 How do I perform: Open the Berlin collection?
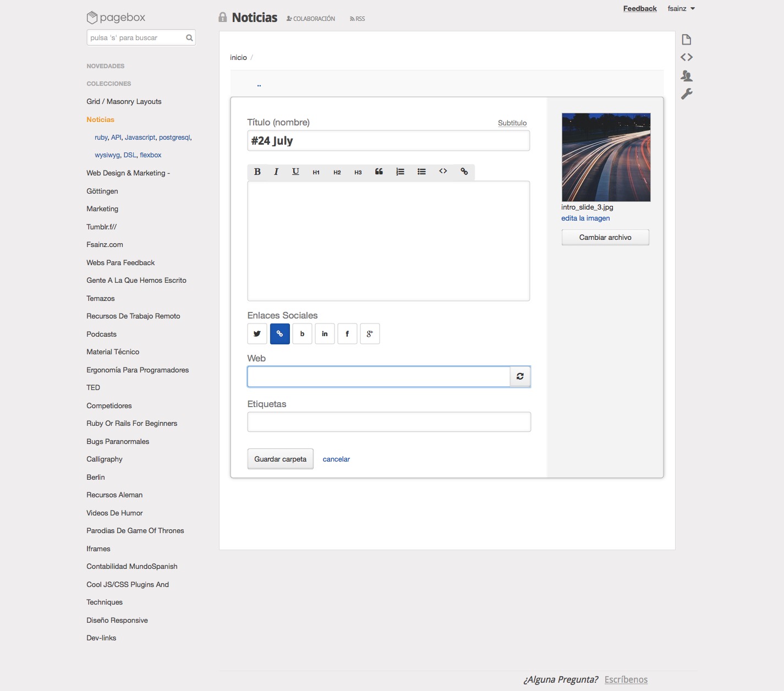point(95,477)
